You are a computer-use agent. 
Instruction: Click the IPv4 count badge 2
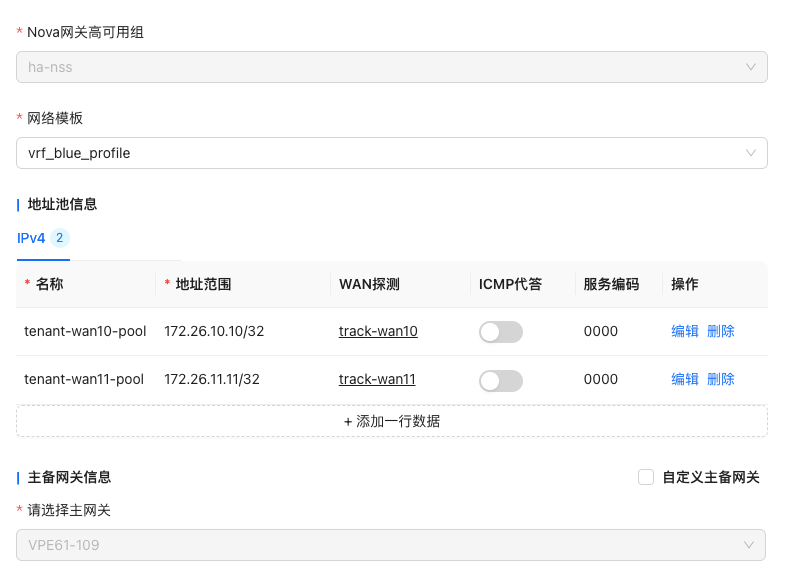tap(60, 238)
